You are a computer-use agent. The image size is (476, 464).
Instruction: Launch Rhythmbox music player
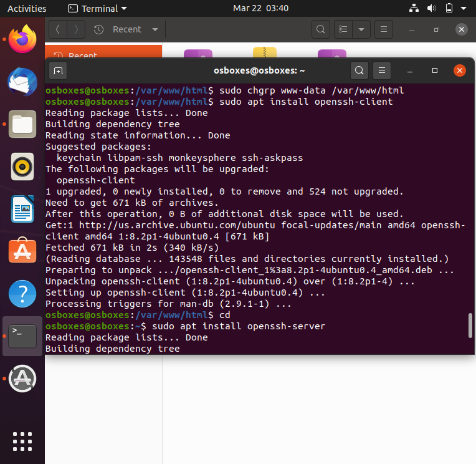pos(22,167)
